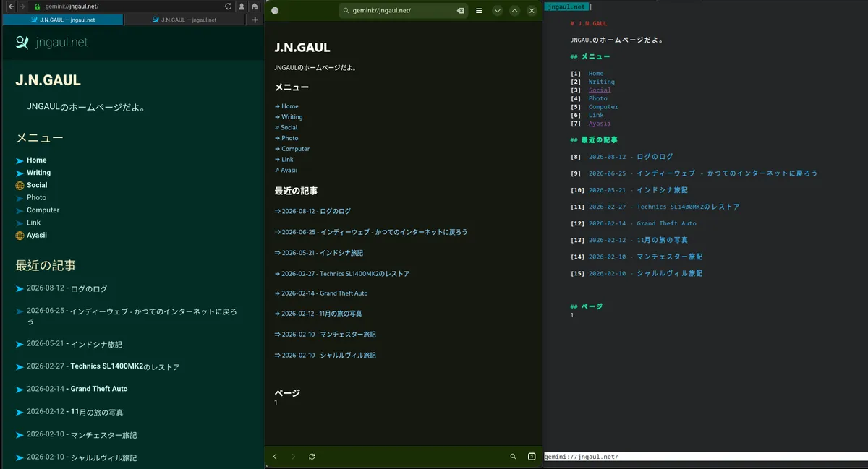Screen dimensions: 868x469
Task: Edit the left browser gemini address field
Action: pos(130,6)
